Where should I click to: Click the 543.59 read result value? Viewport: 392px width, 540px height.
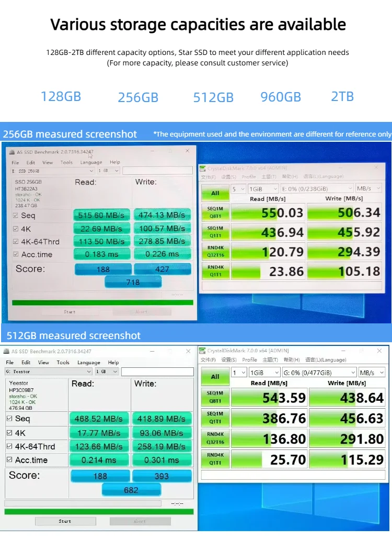[x=269, y=398]
